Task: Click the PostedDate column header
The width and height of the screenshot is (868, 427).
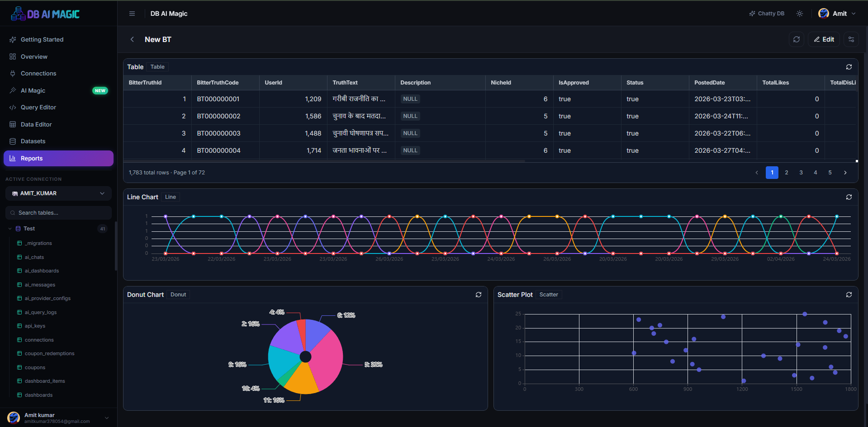Action: click(x=723, y=83)
